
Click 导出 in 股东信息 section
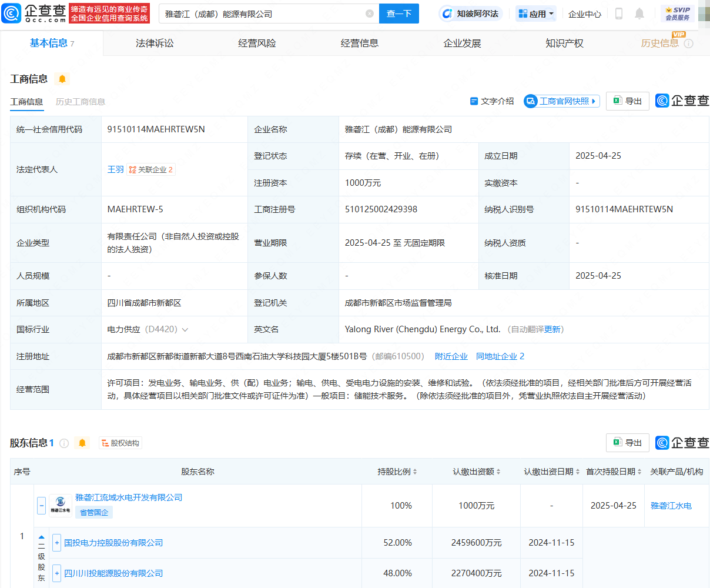[x=628, y=443]
